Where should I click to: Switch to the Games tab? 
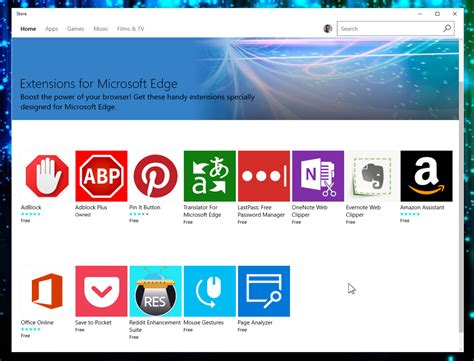(75, 29)
